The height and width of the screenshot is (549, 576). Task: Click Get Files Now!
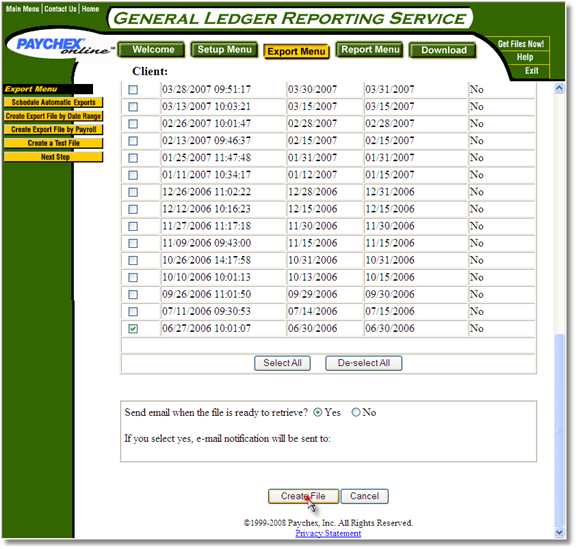tap(521, 44)
